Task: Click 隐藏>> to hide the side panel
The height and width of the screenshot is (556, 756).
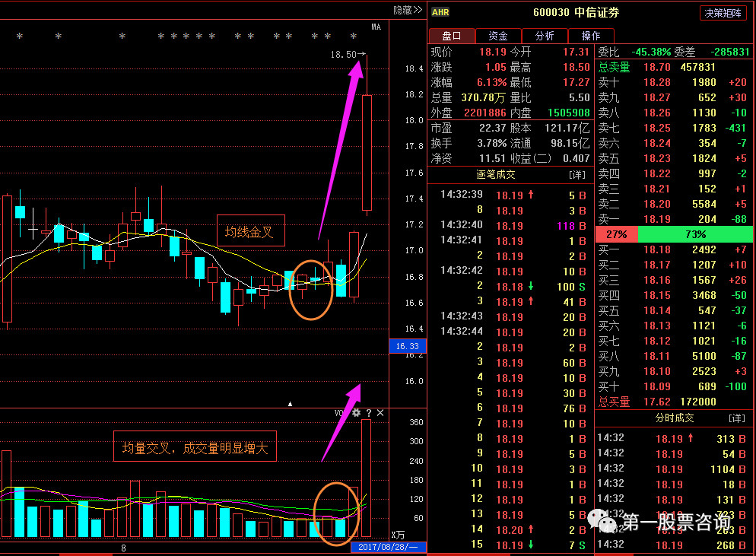Action: tap(408, 10)
